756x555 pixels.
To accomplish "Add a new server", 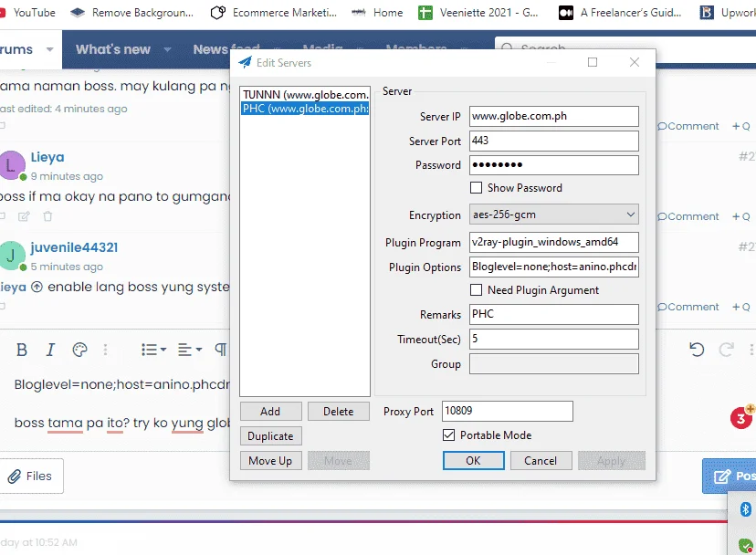I will pyautogui.click(x=270, y=412).
